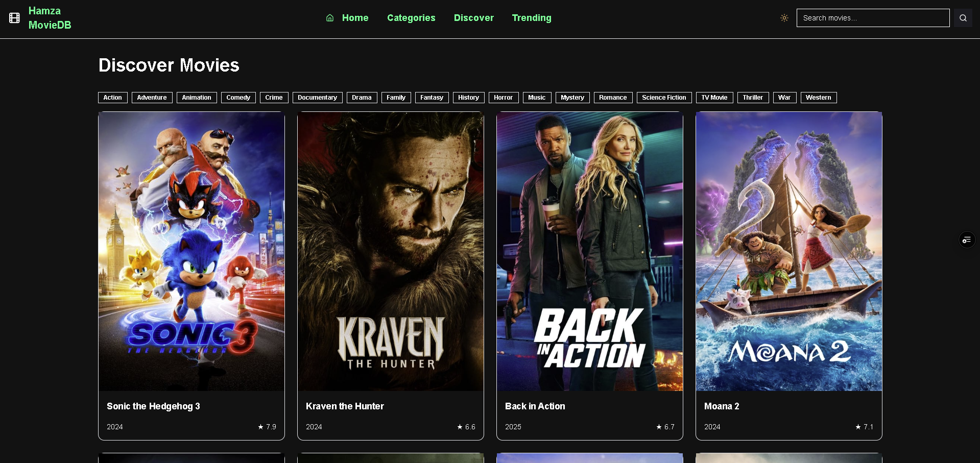This screenshot has height=463, width=980.
Task: Pick the TV Movie genre tag
Action: click(x=714, y=98)
